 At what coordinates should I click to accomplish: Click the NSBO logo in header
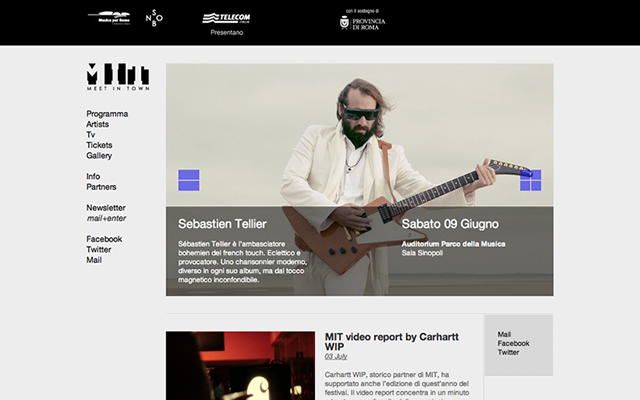[x=154, y=18]
